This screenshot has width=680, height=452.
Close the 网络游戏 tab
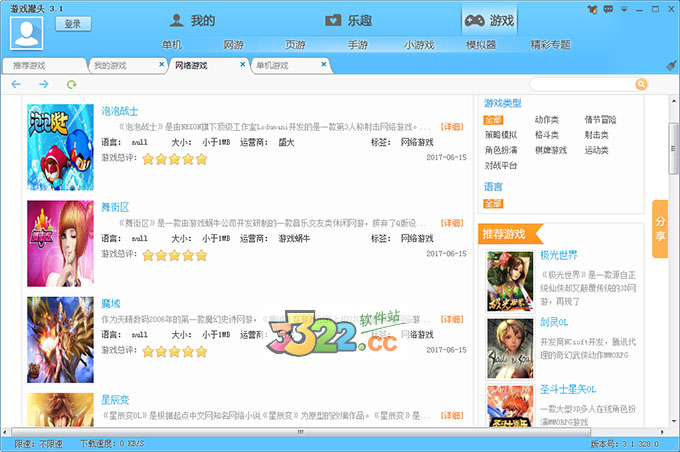click(242, 64)
